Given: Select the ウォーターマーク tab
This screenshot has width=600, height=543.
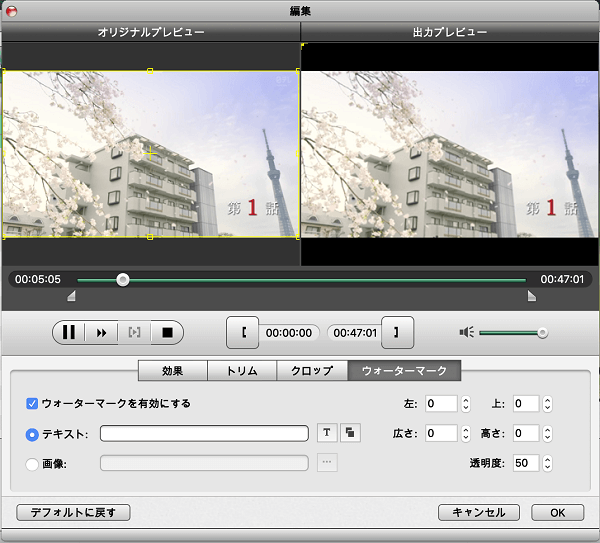Looking at the screenshot, I should [404, 370].
